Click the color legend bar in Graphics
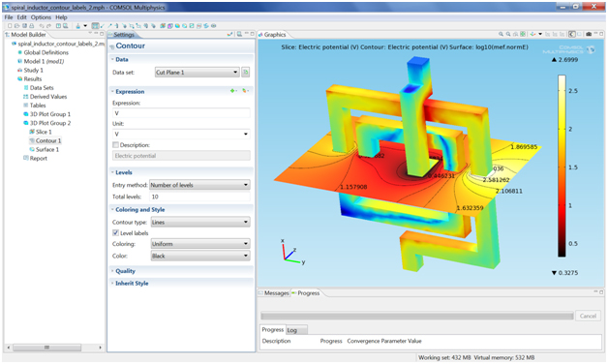 click(562, 166)
